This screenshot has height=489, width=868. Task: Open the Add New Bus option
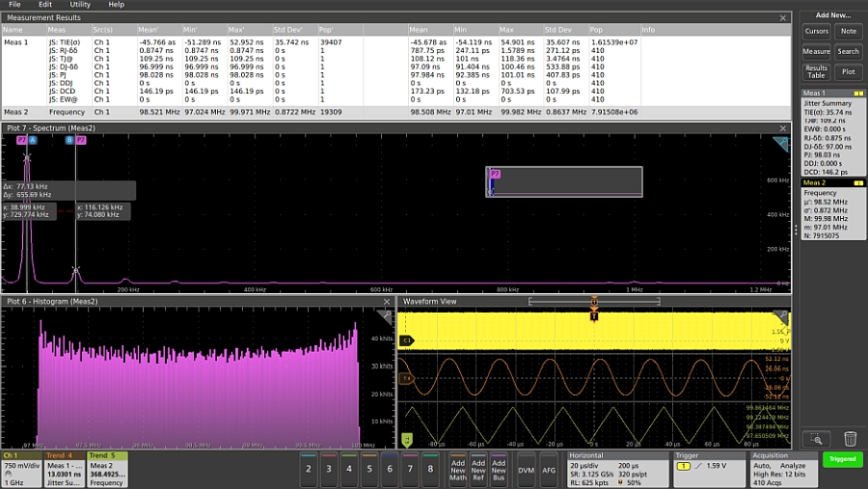pyautogui.click(x=500, y=468)
